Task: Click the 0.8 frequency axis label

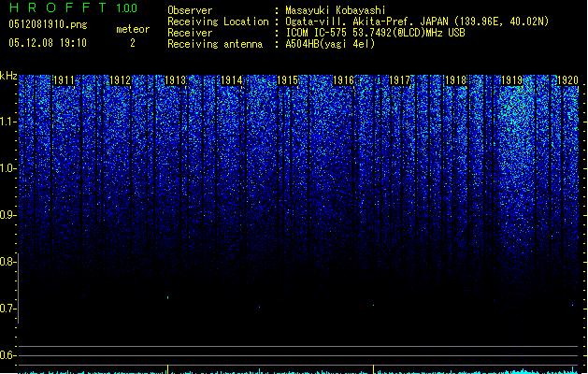Action: pos(7,262)
